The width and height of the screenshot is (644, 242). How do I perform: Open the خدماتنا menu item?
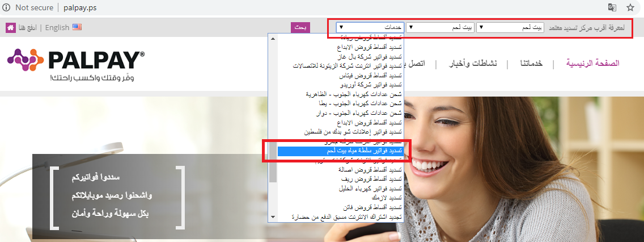(530, 64)
